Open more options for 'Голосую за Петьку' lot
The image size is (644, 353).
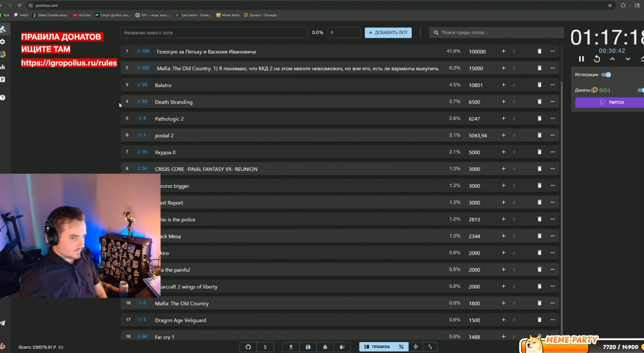(x=552, y=52)
